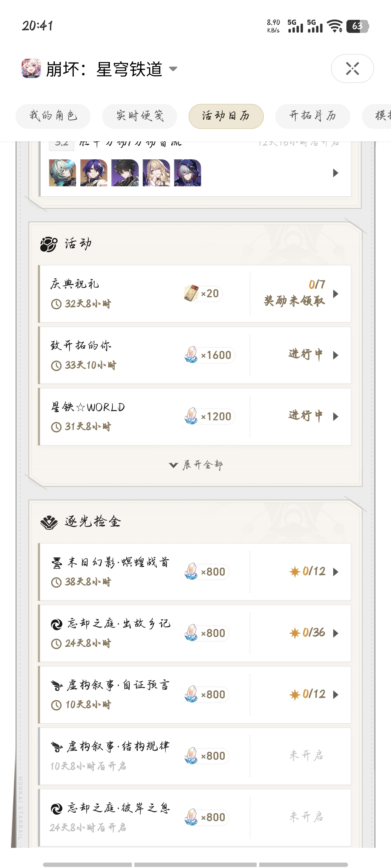
Task: Close the panel with the X button
Action: [x=353, y=69]
